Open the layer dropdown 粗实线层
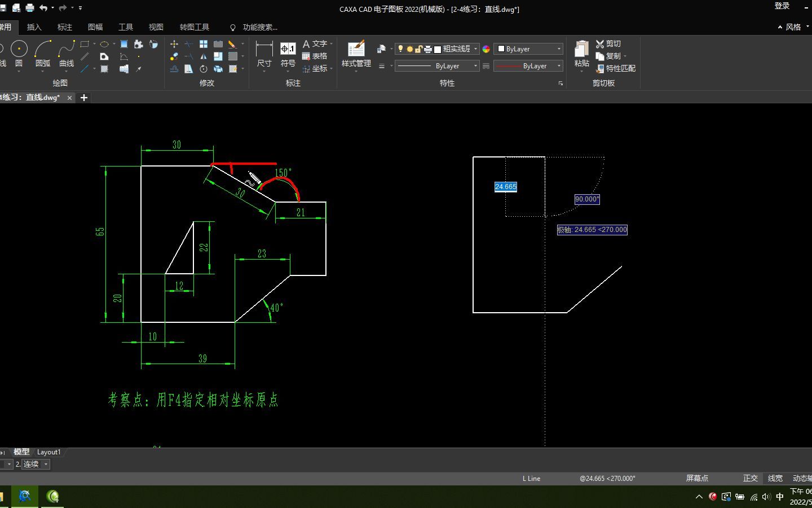This screenshot has height=508, width=812. coord(437,49)
